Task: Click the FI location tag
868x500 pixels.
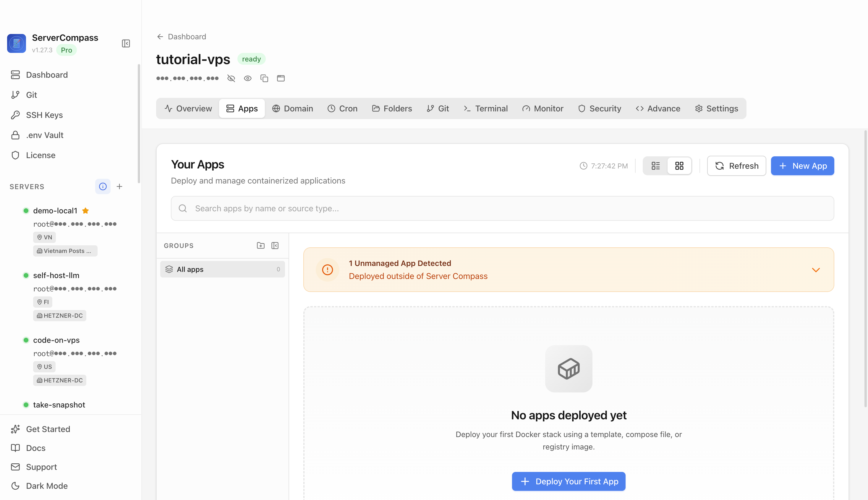Action: pos(43,302)
